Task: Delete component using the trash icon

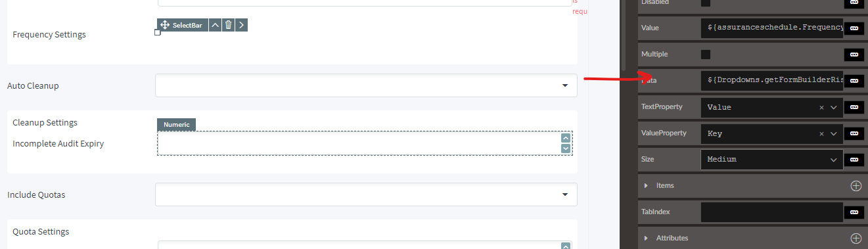Action: (228, 25)
